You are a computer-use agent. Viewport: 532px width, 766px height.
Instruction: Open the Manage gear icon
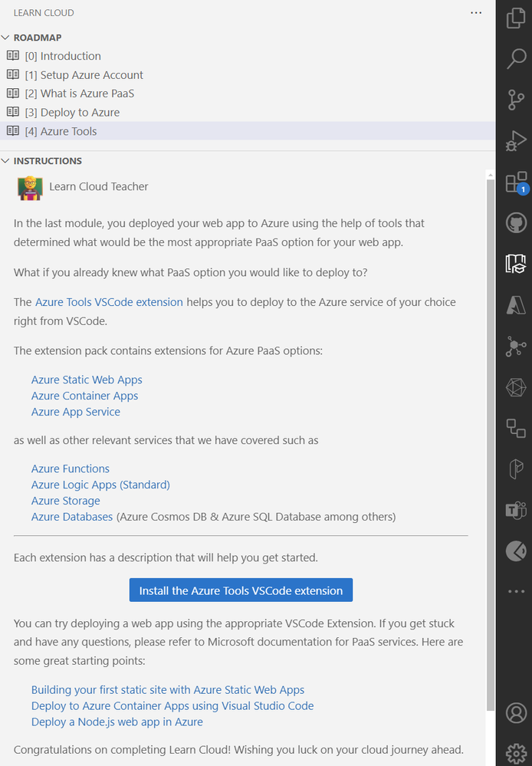pyautogui.click(x=516, y=754)
